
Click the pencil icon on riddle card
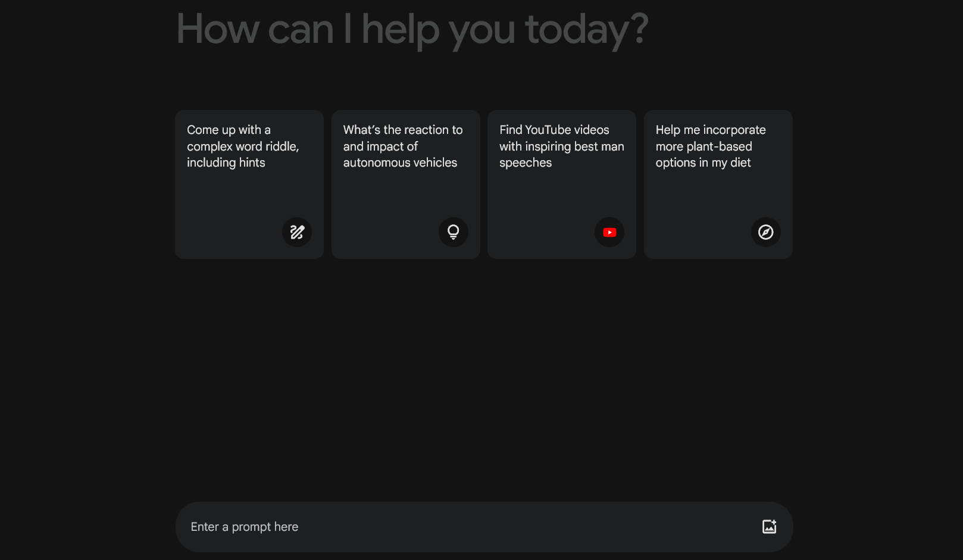click(297, 232)
